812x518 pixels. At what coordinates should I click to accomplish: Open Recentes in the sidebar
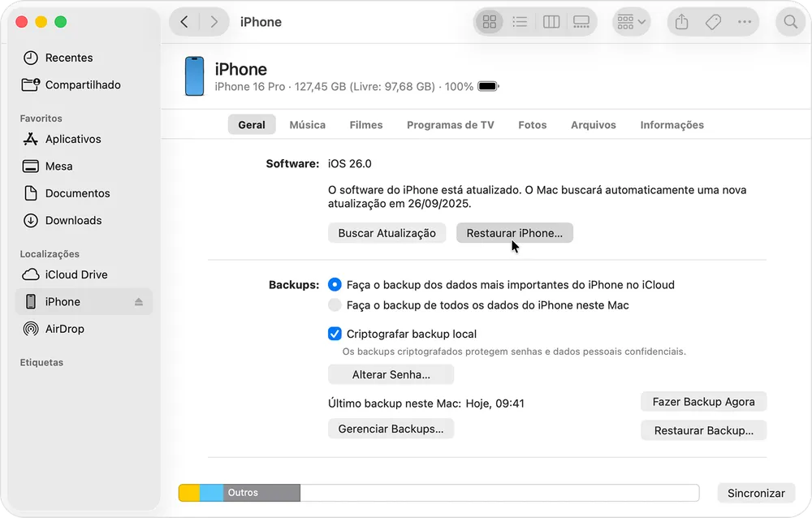tap(84, 58)
